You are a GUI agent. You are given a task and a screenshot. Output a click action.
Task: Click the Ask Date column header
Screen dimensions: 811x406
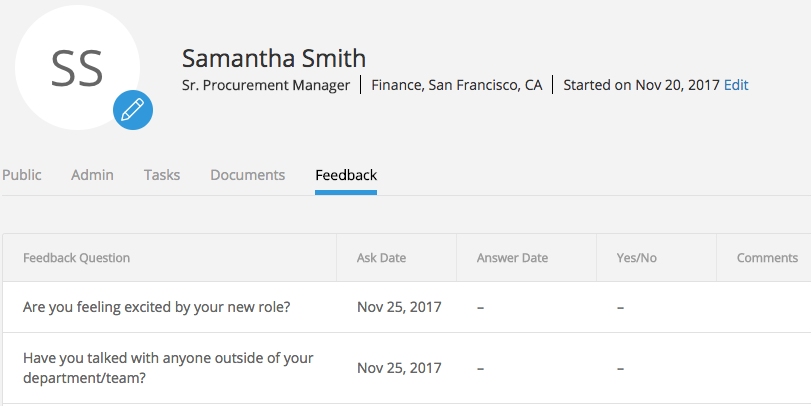tap(381, 258)
